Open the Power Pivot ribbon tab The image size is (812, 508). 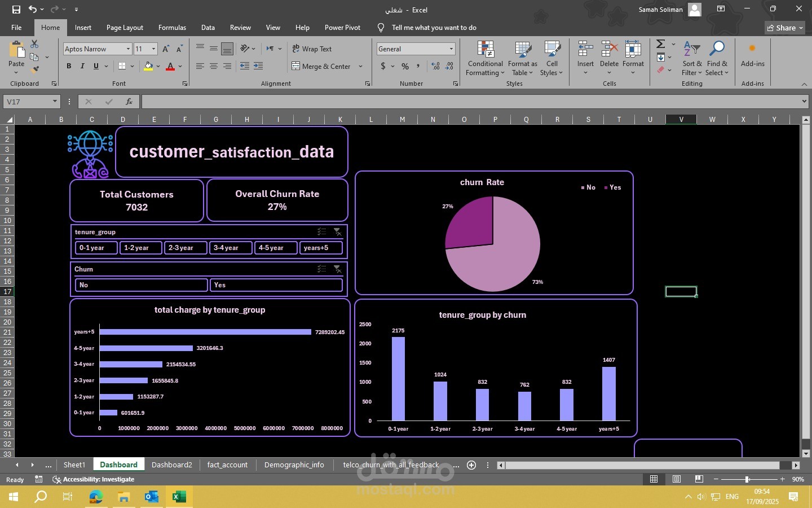point(342,28)
